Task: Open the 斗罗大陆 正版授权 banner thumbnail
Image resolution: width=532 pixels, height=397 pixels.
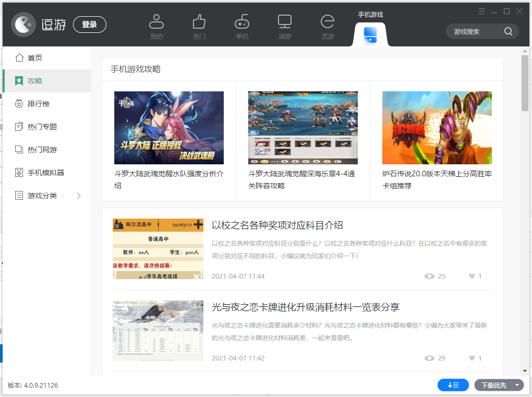Action: click(x=169, y=128)
